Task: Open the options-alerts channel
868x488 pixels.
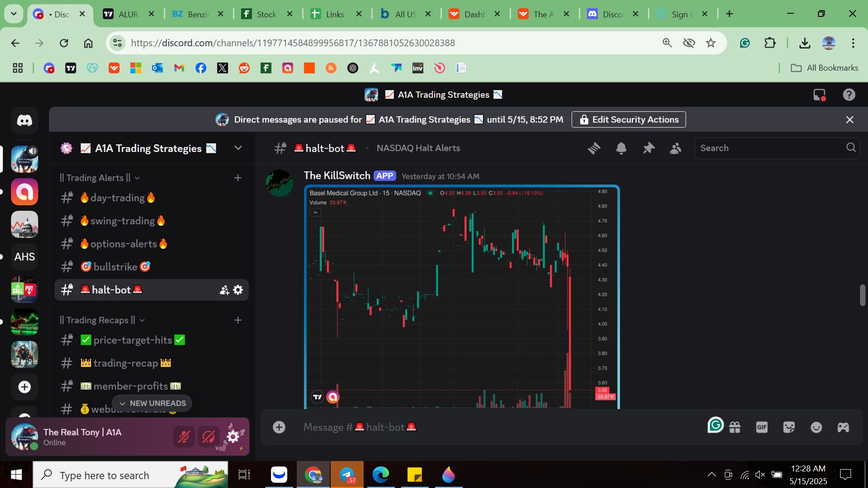Action: (x=151, y=244)
